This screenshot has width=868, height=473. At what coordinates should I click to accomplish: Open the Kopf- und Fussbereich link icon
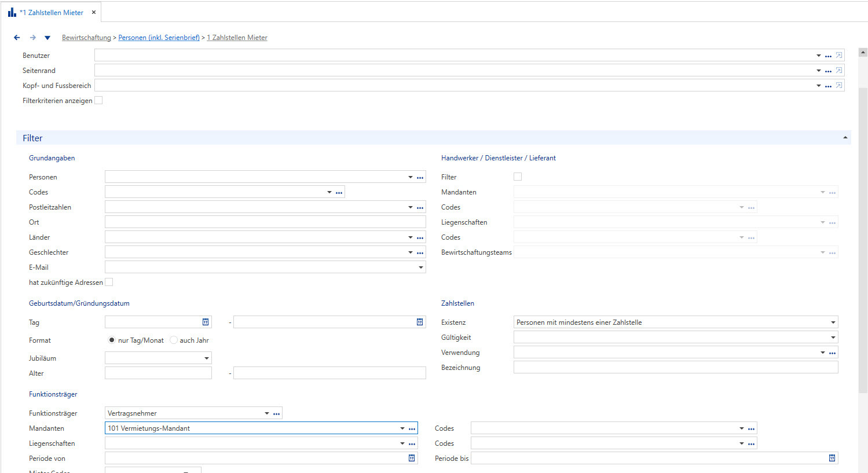pyautogui.click(x=838, y=86)
